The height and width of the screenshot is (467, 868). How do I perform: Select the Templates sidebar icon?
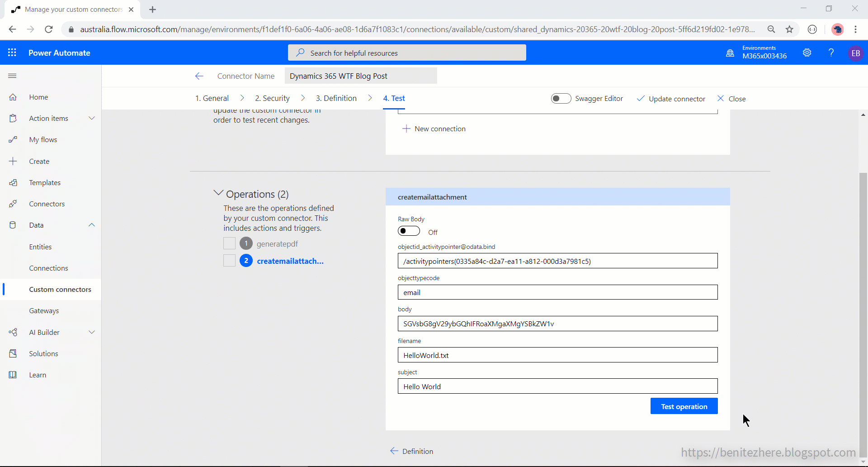coord(13,182)
